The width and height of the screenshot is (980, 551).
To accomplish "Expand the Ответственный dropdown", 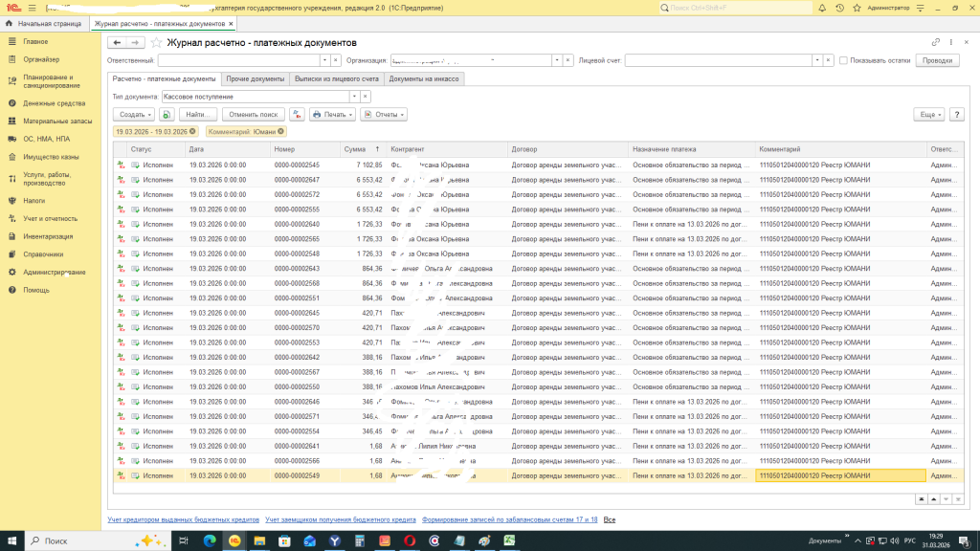I will (x=324, y=60).
